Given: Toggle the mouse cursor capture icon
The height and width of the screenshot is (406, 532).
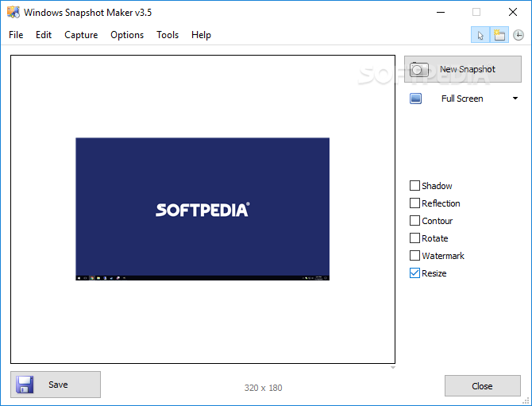Looking at the screenshot, I should (480, 35).
